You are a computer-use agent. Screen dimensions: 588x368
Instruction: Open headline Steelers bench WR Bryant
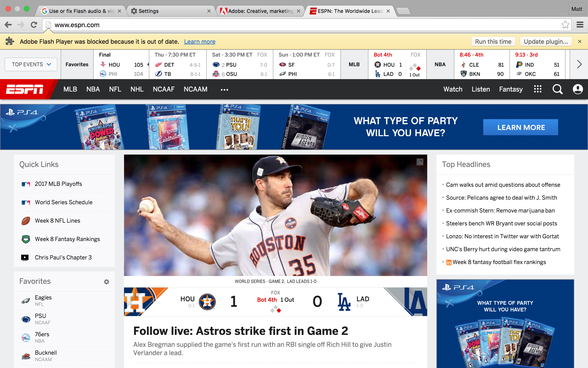[x=501, y=223]
